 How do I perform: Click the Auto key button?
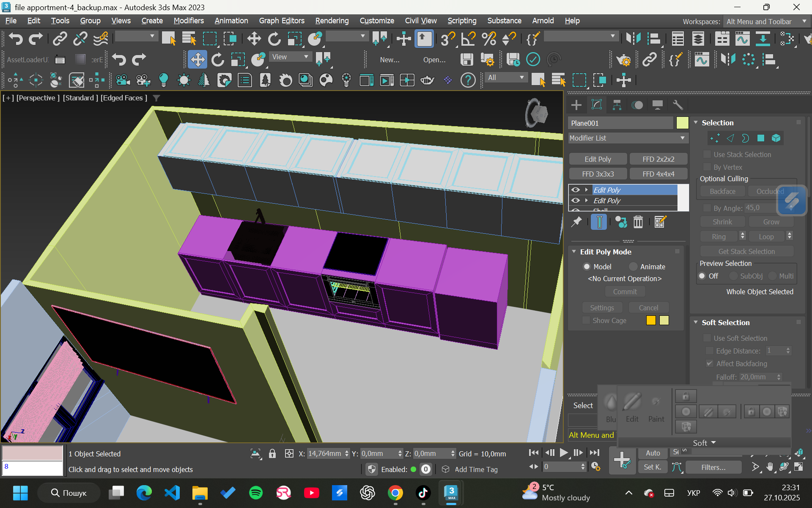(x=653, y=453)
